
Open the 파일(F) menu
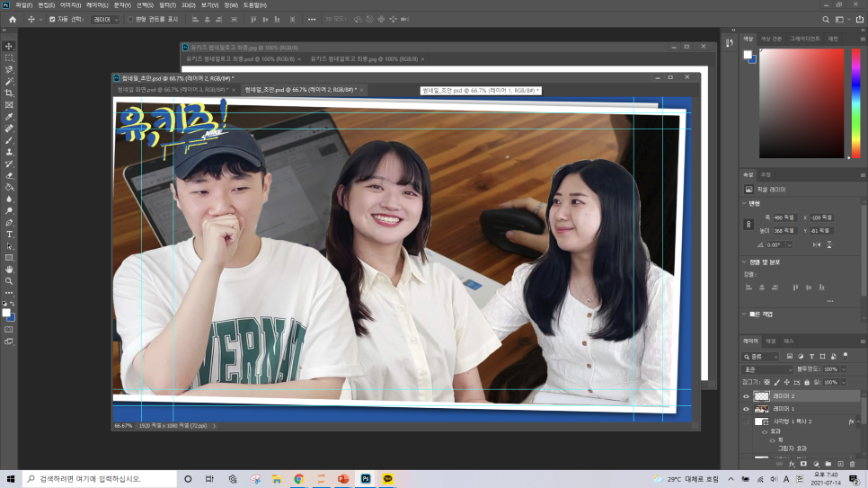pos(23,5)
